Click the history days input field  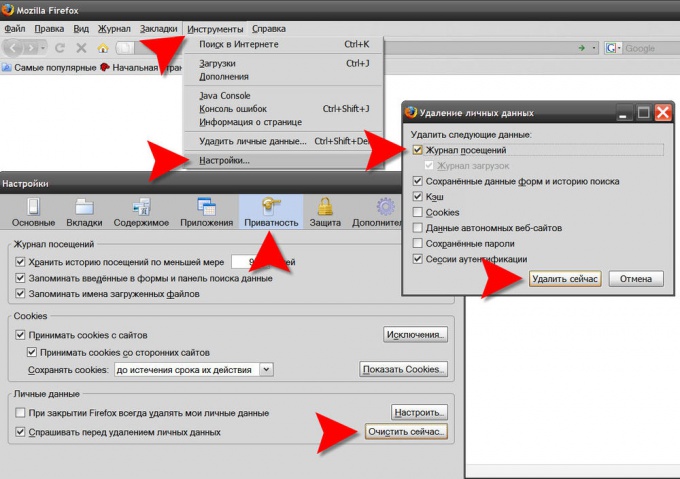pyautogui.click(x=250, y=262)
